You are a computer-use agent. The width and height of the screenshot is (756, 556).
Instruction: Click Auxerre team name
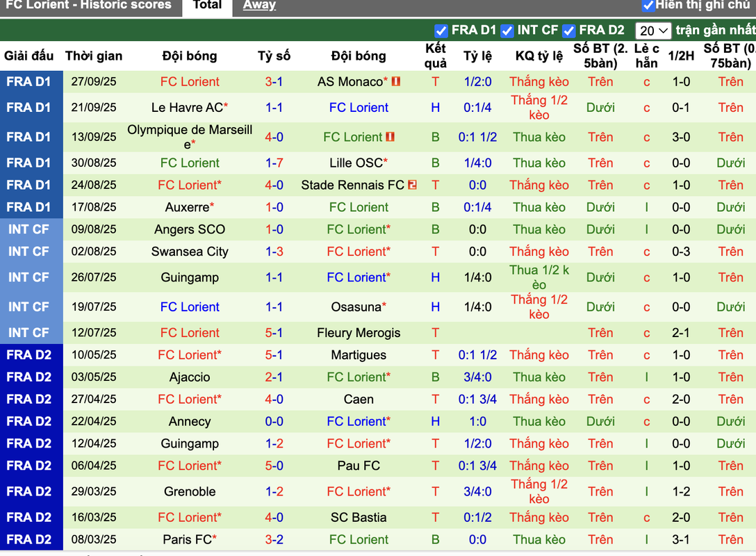[187, 207]
